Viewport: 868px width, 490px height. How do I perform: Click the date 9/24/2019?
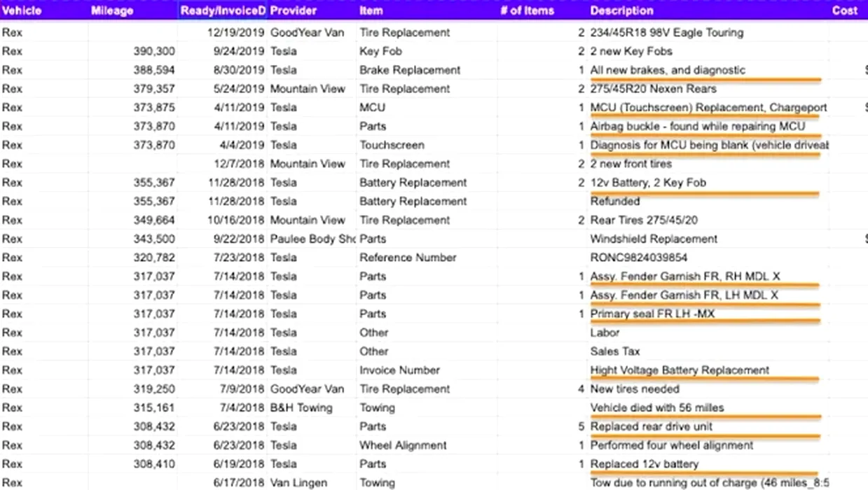click(x=239, y=51)
